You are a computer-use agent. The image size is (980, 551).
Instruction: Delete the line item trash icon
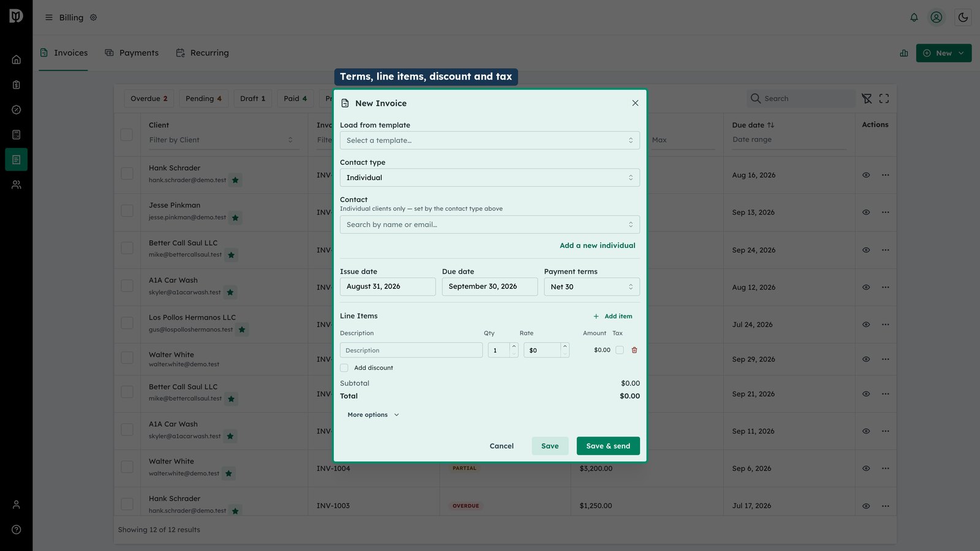tap(635, 350)
